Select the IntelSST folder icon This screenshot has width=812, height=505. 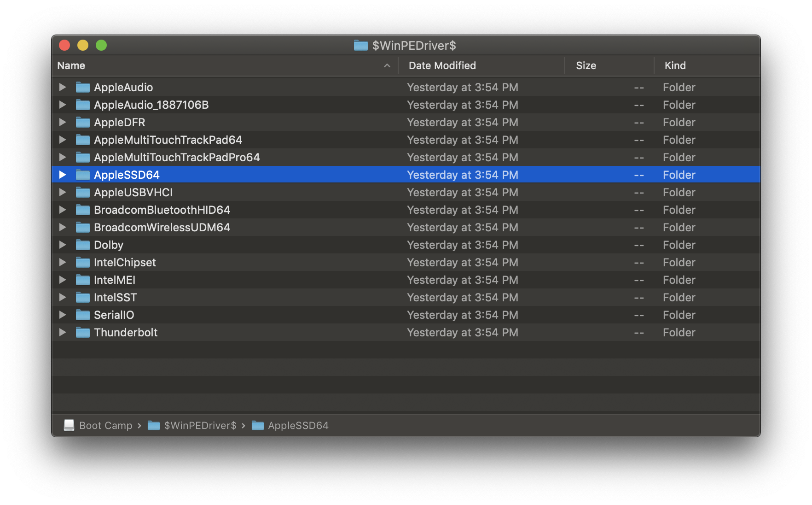click(83, 297)
